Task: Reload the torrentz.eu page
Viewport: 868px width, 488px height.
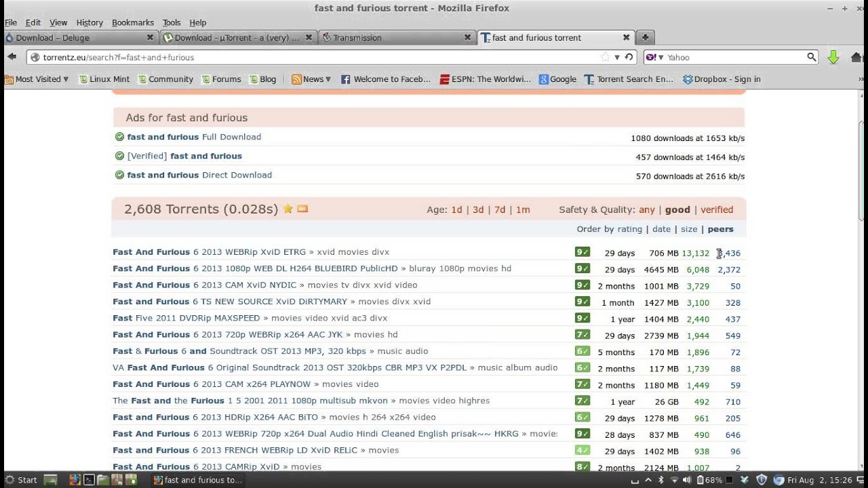Action: 629,57
